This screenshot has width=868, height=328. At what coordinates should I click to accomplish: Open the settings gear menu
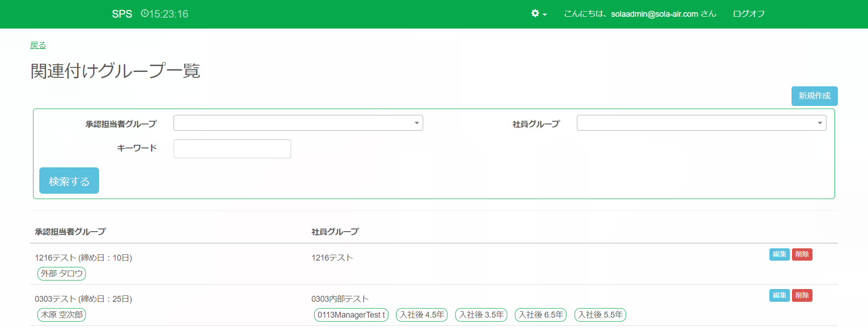(538, 14)
